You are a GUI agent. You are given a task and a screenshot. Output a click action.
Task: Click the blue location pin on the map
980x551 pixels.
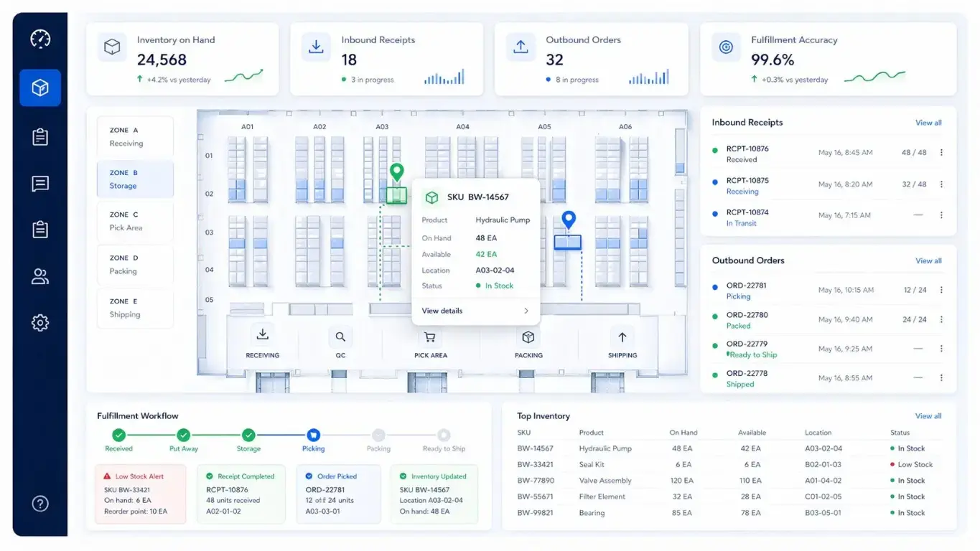(569, 220)
